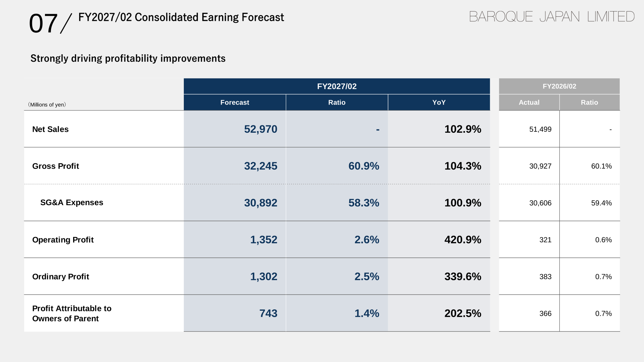Screen dimensions: 644x362
Task: Click the Net Sales YoY 102.9%
Action: pyautogui.click(x=463, y=129)
